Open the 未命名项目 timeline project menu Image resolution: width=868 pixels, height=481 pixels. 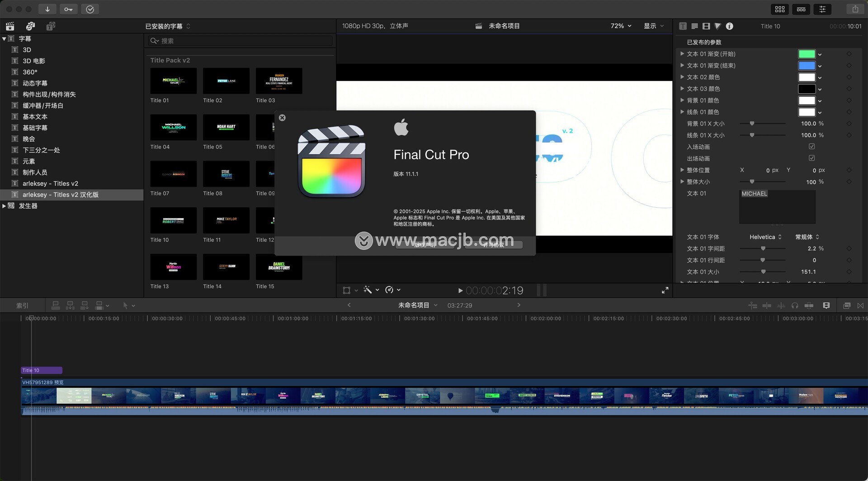pos(418,305)
